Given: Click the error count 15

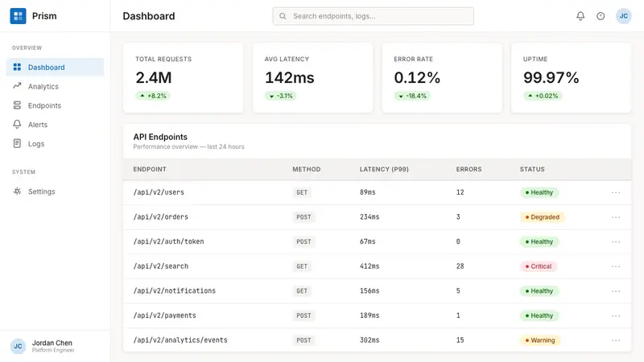Looking at the screenshot, I should click(x=460, y=339).
